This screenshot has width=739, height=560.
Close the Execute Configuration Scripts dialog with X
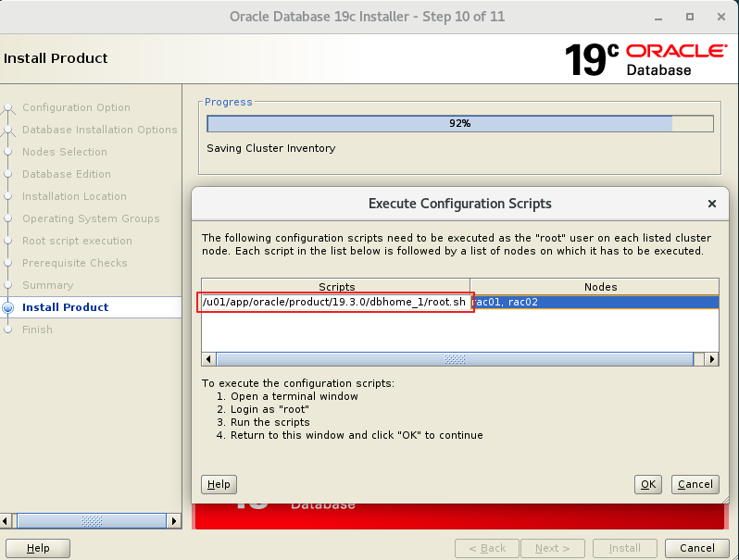pyautogui.click(x=711, y=204)
